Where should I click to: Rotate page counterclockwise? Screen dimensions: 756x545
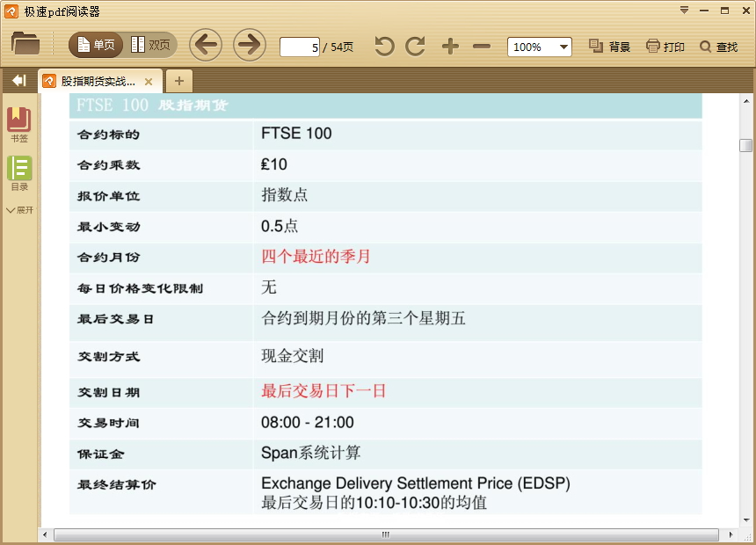[384, 47]
